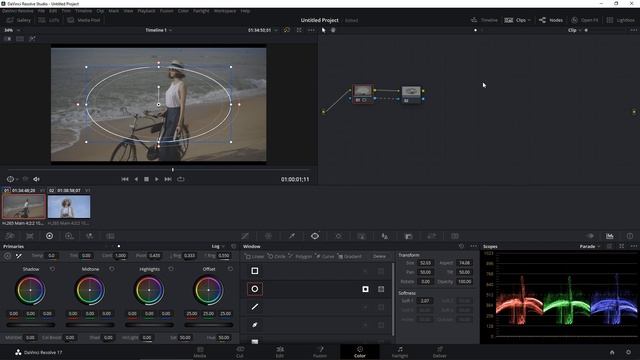
Task: Open project settings gear icon
Action: pos(629,352)
